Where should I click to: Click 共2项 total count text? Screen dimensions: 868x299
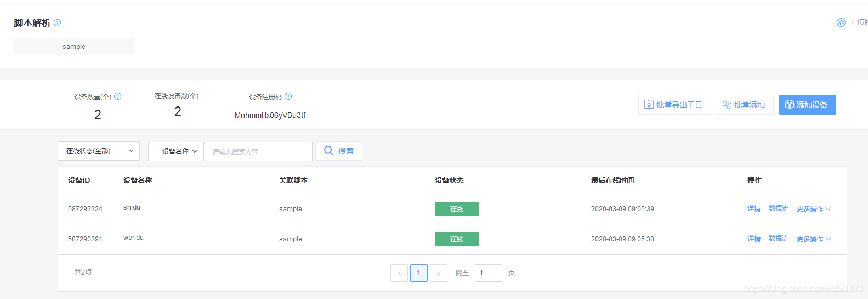click(x=83, y=273)
